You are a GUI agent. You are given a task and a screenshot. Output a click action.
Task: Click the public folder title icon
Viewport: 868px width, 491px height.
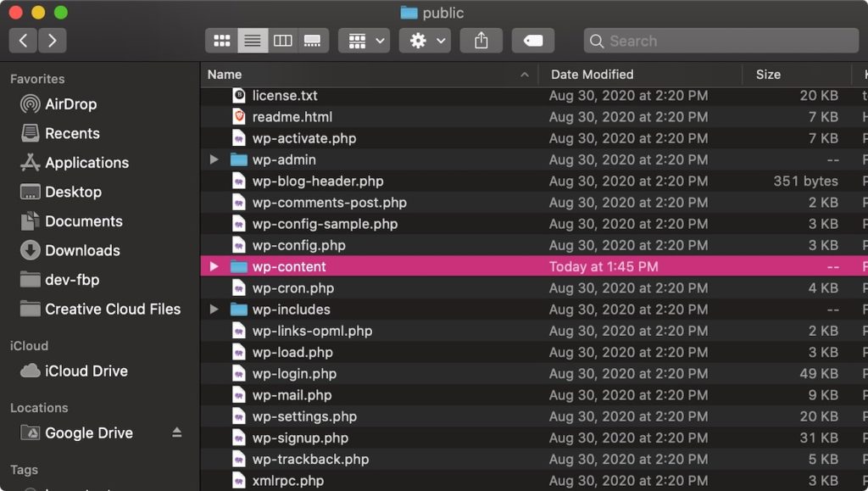pyautogui.click(x=409, y=13)
